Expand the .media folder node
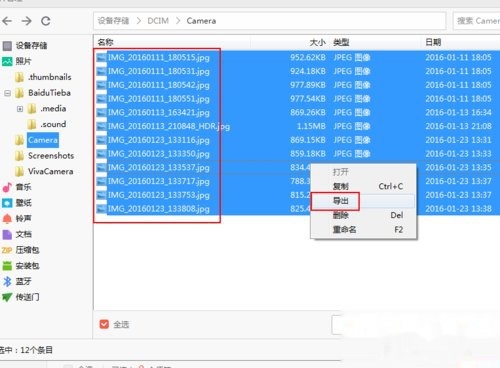500x368 pixels. [x=20, y=109]
